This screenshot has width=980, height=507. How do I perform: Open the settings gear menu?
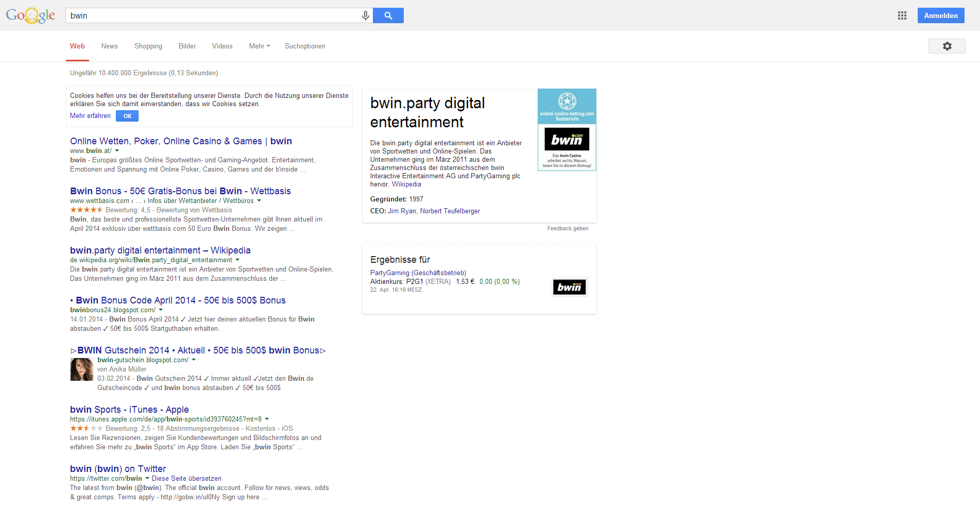[x=947, y=46]
